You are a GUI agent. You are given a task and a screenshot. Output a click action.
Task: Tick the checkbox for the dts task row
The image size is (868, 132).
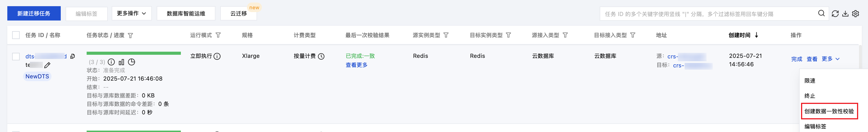pos(16,56)
